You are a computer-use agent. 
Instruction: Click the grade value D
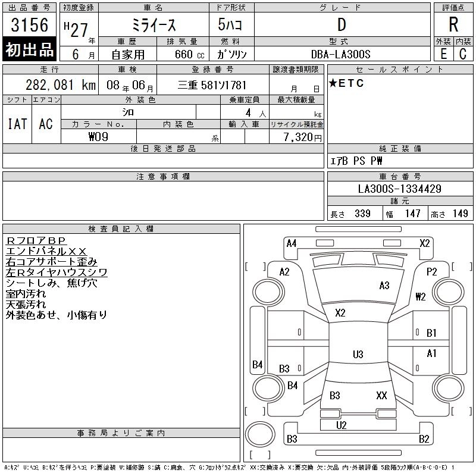(342, 24)
